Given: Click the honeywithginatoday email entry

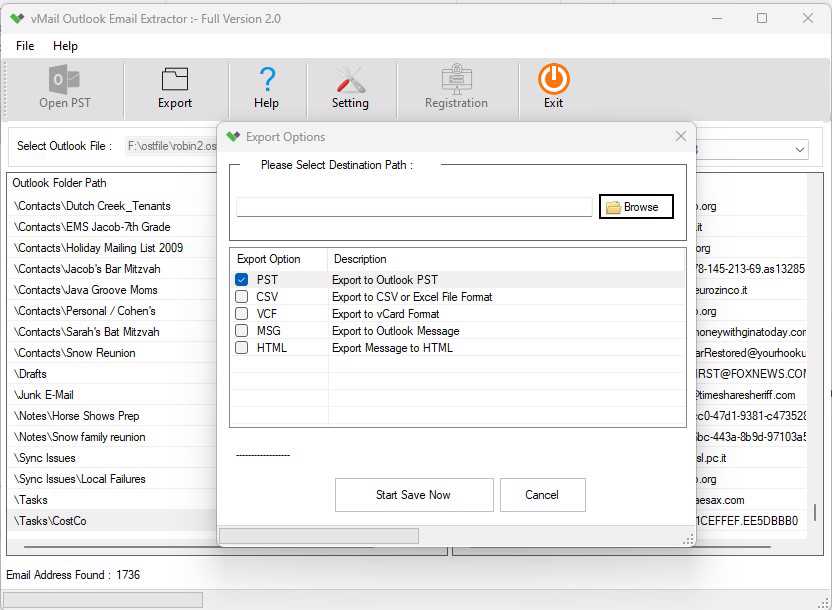Looking at the screenshot, I should pos(751,332).
